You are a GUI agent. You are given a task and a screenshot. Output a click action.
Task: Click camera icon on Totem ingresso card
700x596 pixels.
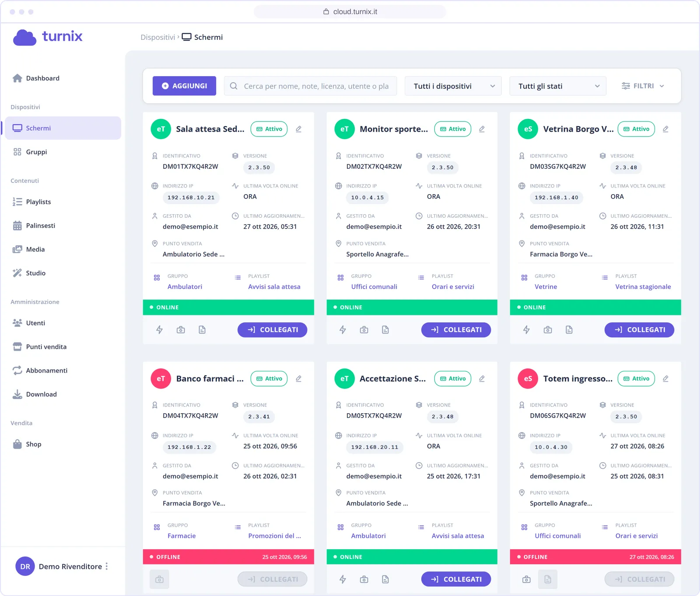coord(527,579)
